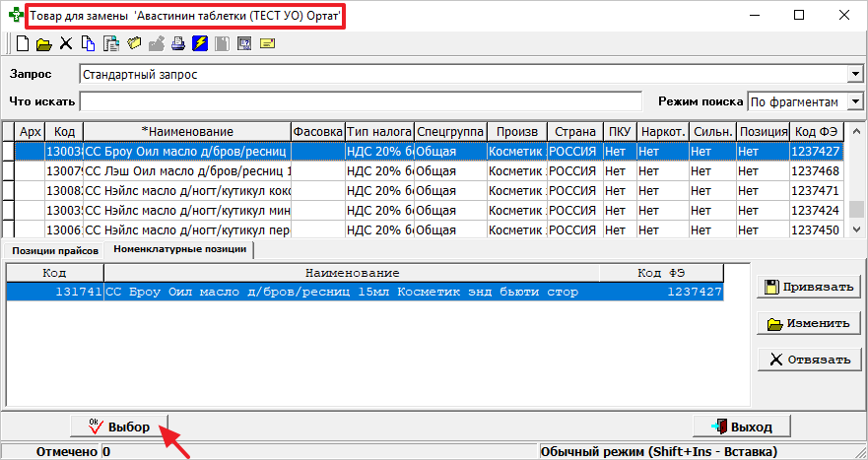This screenshot has height=460, width=868.
Task: Click the open folder toolbar icon
Action: pyautogui.click(x=43, y=43)
